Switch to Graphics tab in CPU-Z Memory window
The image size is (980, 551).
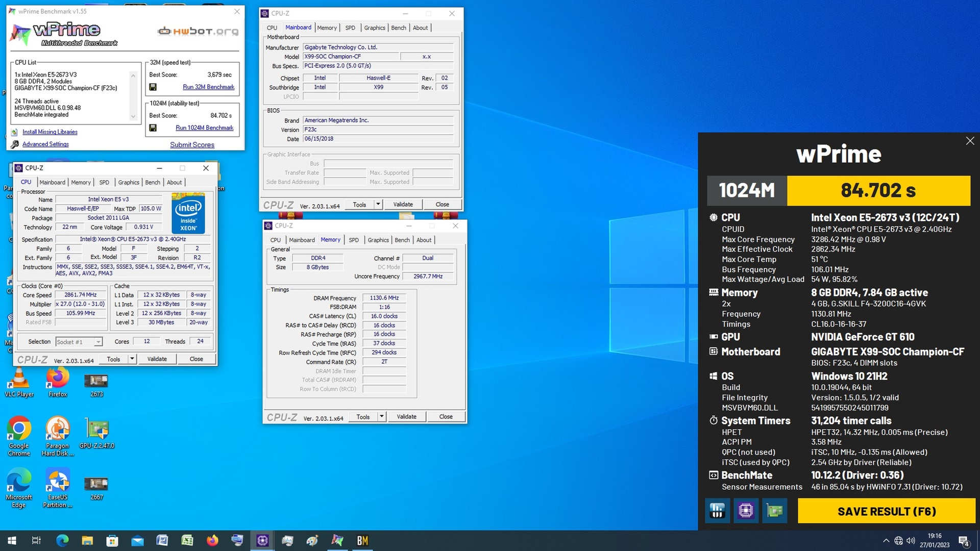point(378,240)
